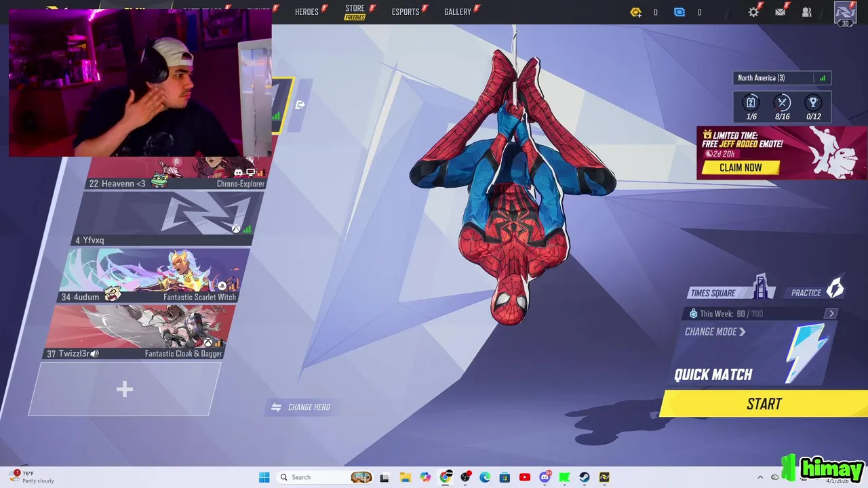Open the settings gear icon
The width and height of the screenshot is (868, 488).
[753, 12]
